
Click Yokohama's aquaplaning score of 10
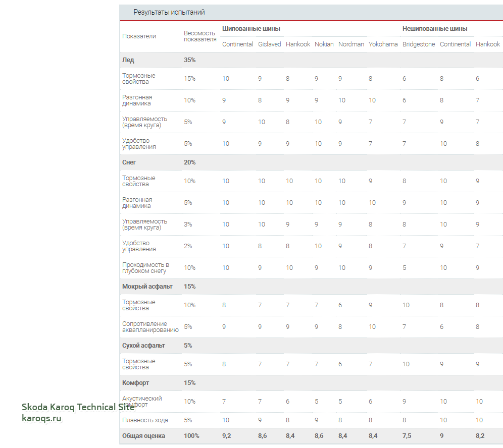point(372,327)
